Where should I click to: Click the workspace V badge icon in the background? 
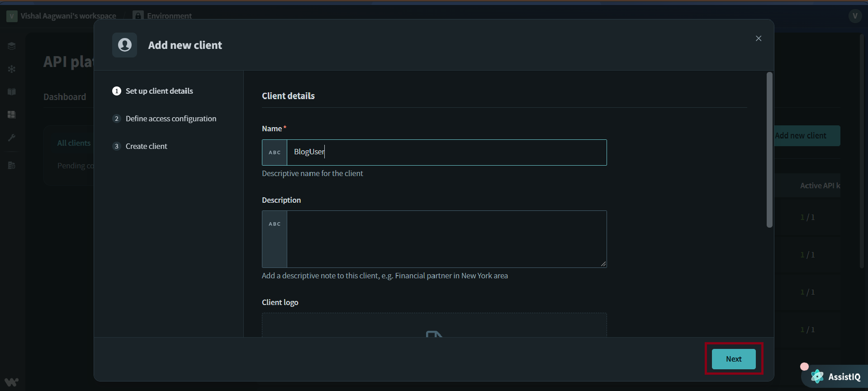(12, 16)
